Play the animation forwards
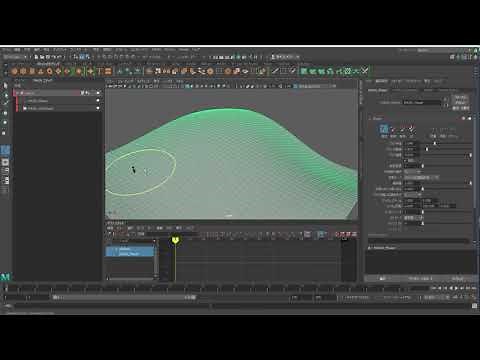The height and width of the screenshot is (360, 480). [x=456, y=288]
